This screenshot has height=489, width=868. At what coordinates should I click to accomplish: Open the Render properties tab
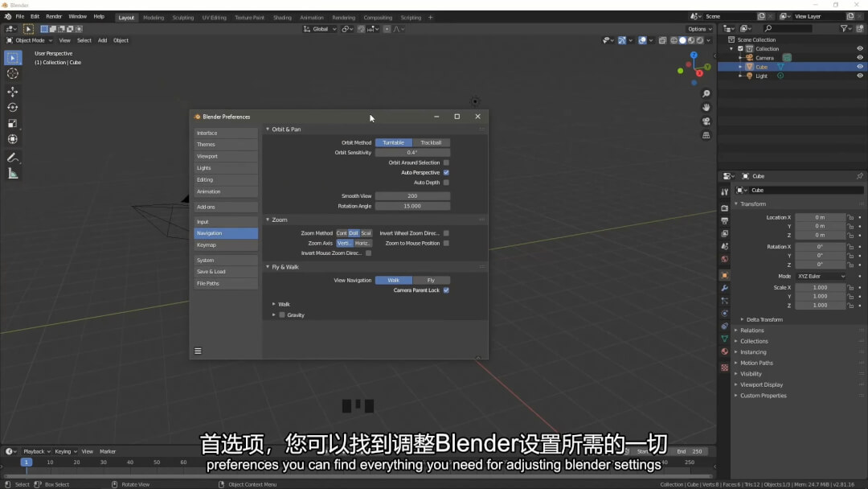[725, 208]
